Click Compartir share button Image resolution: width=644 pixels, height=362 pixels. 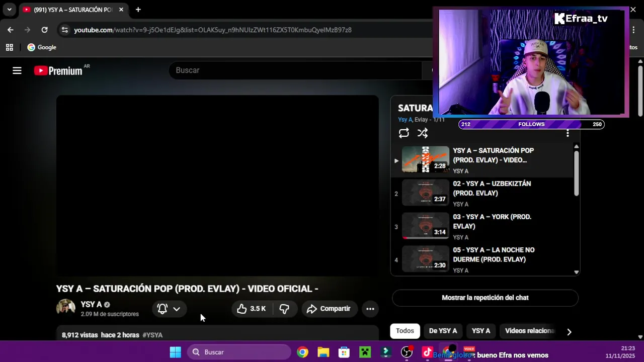329,309
